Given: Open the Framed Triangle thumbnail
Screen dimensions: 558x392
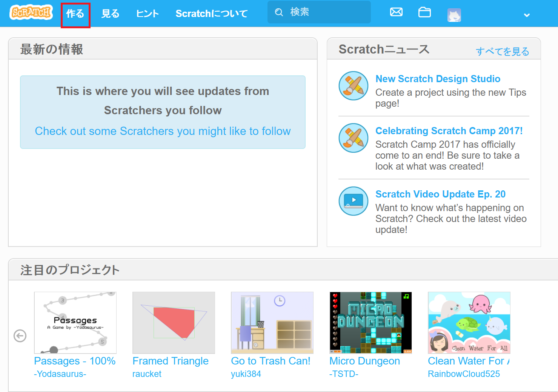Looking at the screenshot, I should pyautogui.click(x=174, y=323).
